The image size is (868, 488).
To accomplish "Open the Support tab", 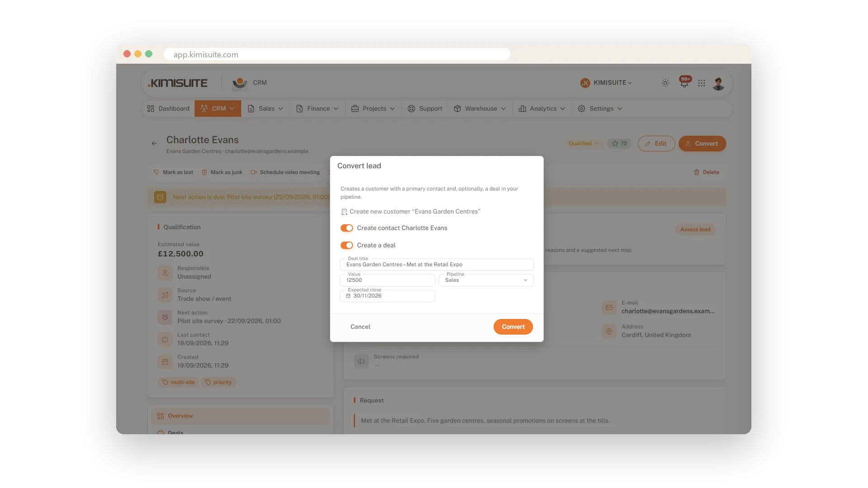I will (425, 108).
